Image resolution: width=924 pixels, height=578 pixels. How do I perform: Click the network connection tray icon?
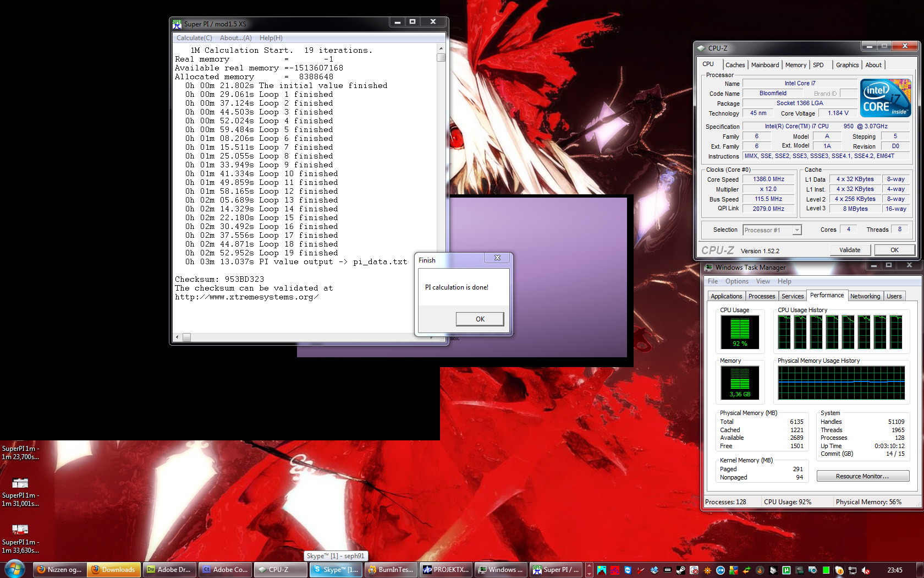(x=853, y=570)
